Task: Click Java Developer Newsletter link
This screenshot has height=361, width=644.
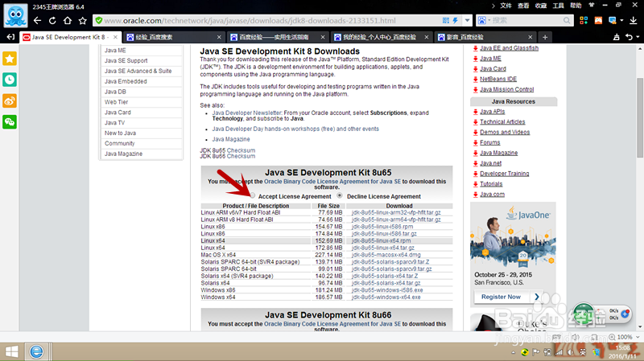Action: [x=247, y=113]
